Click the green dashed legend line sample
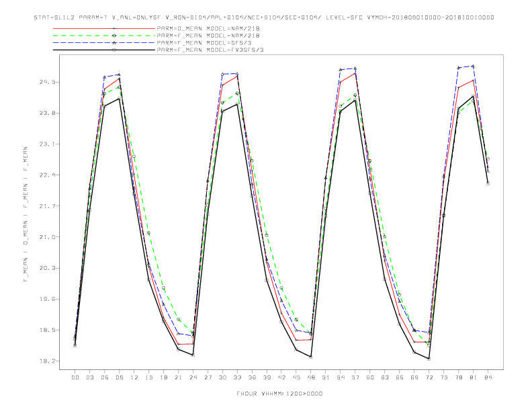This screenshot has width=532, height=411. pos(104,36)
